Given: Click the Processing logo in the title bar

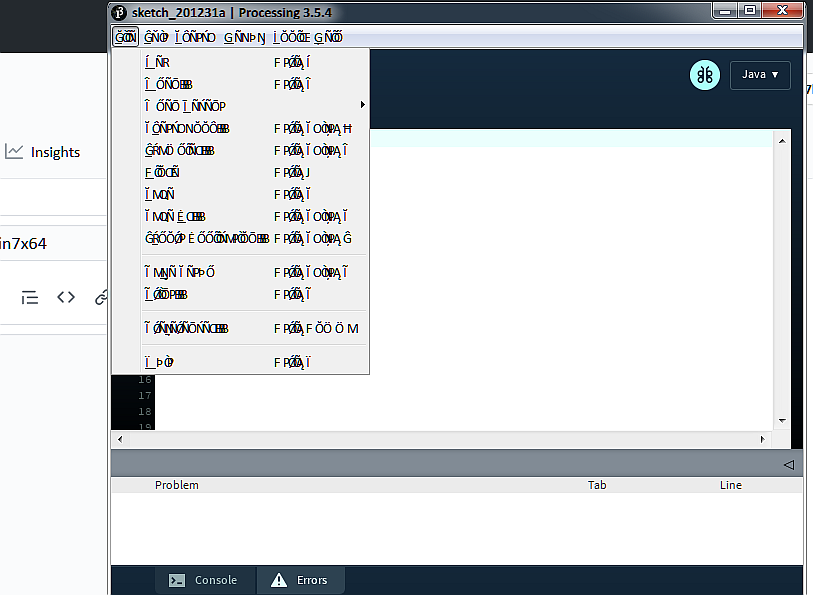Looking at the screenshot, I should 119,12.
